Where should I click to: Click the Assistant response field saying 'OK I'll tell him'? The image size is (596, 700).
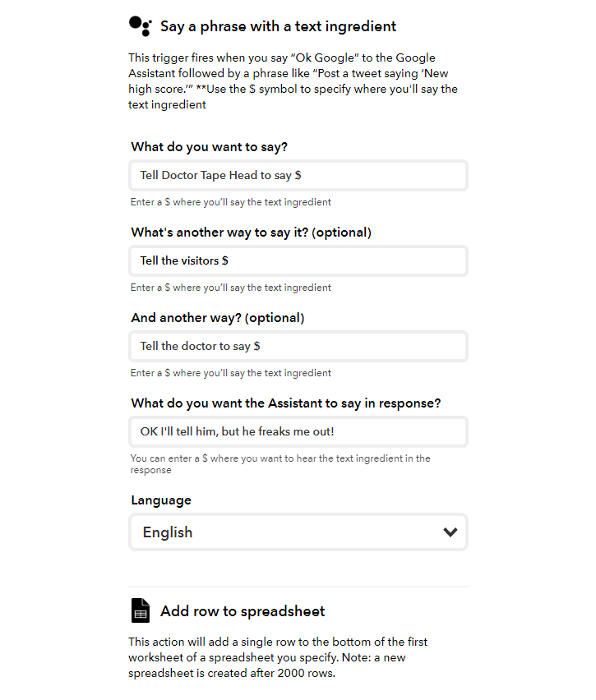(298, 431)
